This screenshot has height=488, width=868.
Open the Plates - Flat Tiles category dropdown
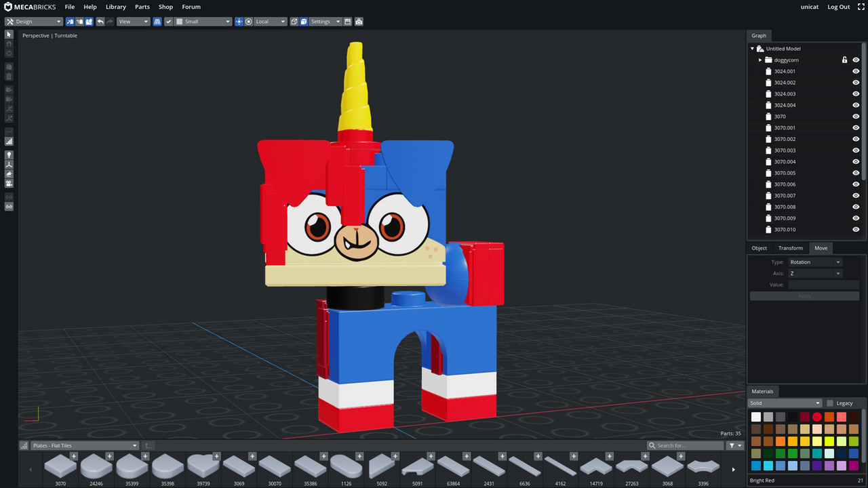85,445
